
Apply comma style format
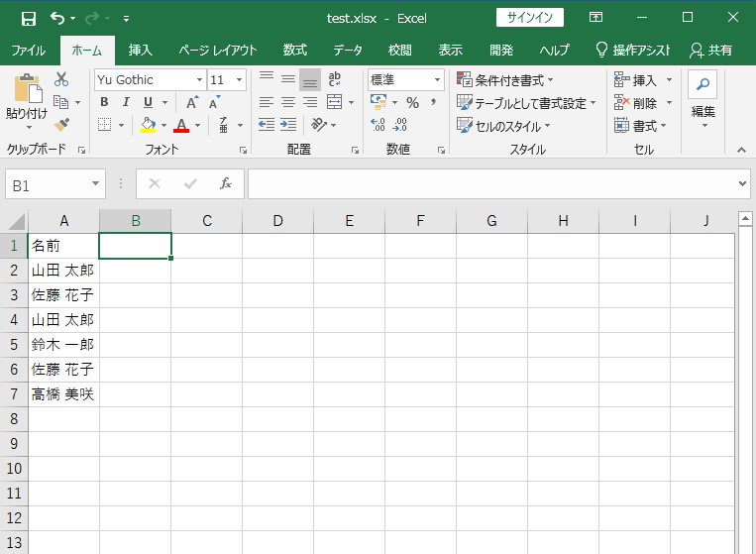pos(433,102)
